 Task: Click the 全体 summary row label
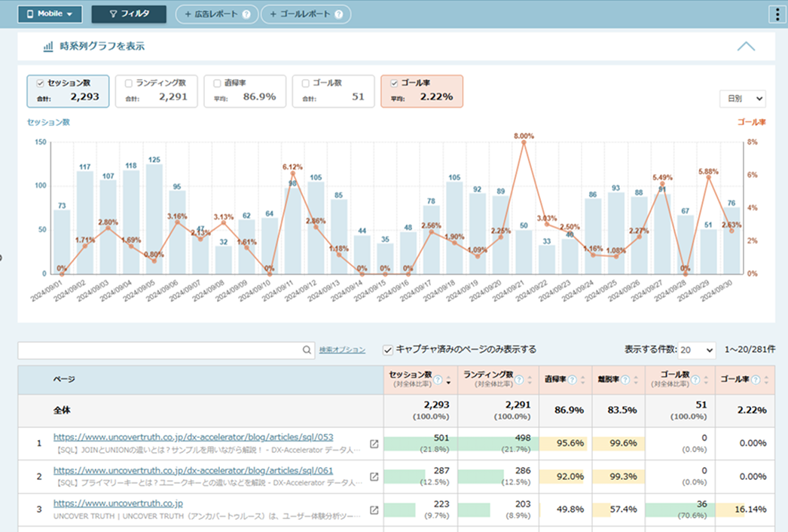tap(62, 411)
